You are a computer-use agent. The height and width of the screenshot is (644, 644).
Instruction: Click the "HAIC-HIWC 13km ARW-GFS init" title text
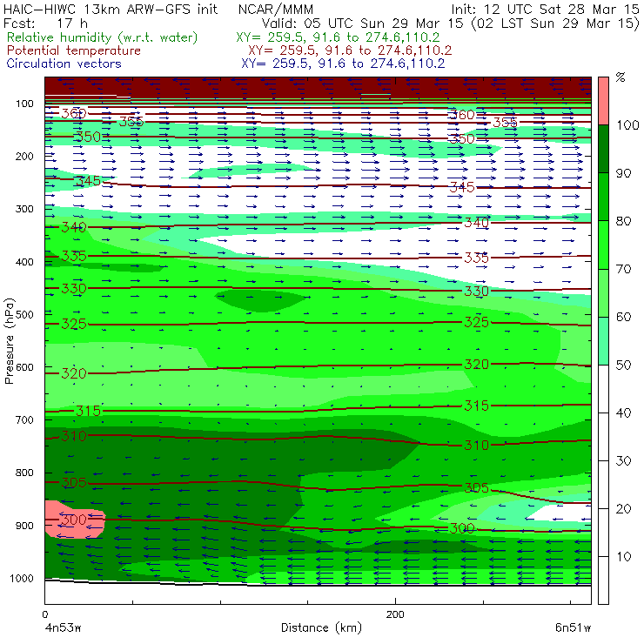[110, 9]
